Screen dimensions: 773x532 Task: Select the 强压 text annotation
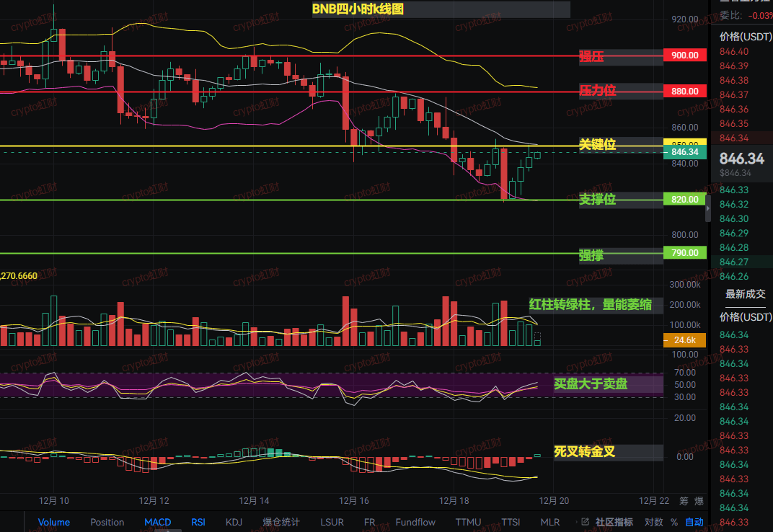pyautogui.click(x=591, y=56)
